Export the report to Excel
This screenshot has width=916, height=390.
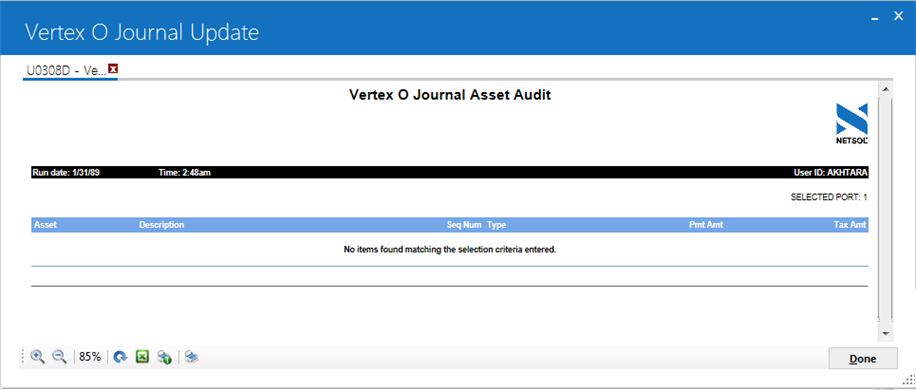point(142,357)
